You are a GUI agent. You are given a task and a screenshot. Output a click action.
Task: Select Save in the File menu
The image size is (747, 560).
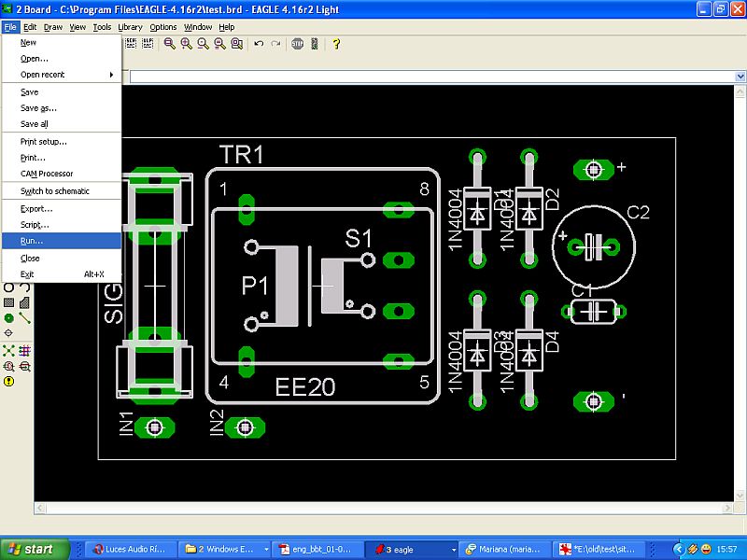coord(62,92)
